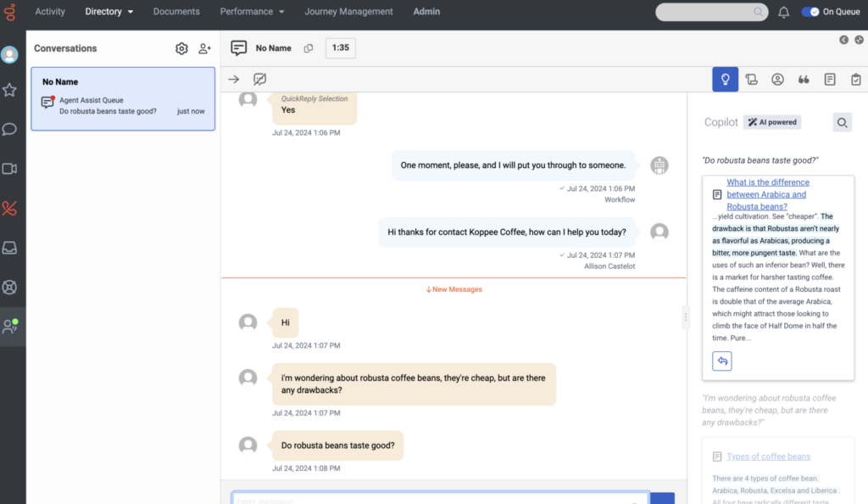Open Journey Management
This screenshot has height=504, width=868.
[x=348, y=12]
